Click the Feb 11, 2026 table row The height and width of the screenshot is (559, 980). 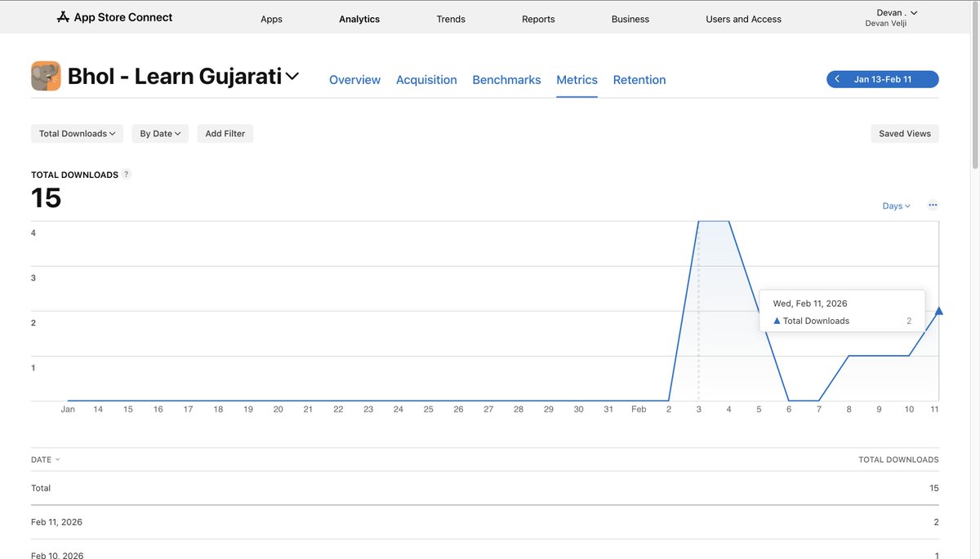[x=485, y=522]
